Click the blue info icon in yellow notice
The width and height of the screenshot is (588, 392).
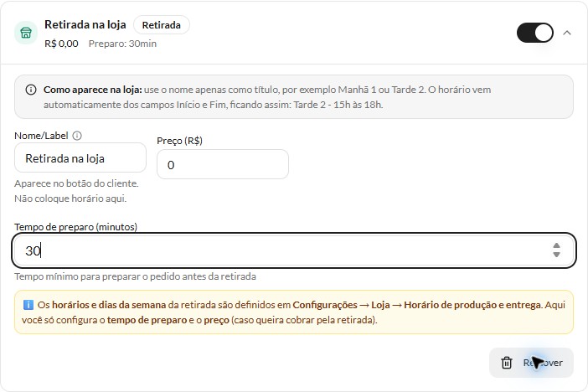28,305
